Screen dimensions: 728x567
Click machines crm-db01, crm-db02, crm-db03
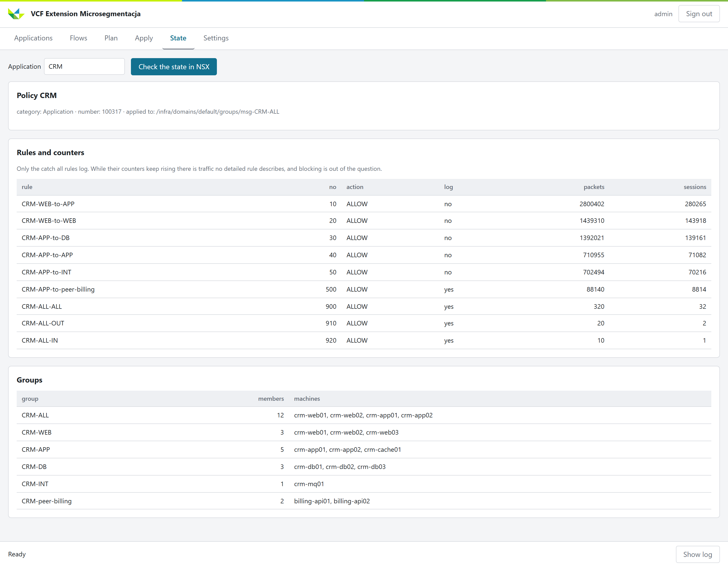340,467
